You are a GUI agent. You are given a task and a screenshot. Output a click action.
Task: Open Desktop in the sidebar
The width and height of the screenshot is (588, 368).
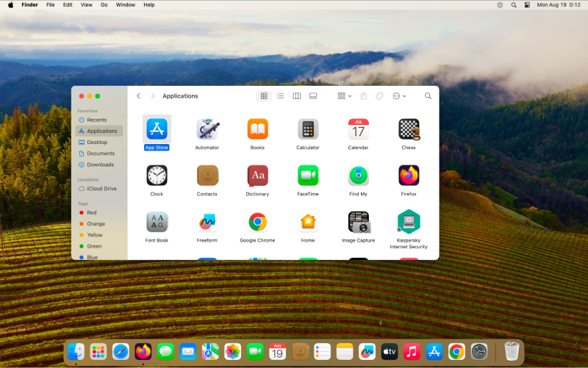click(x=99, y=142)
